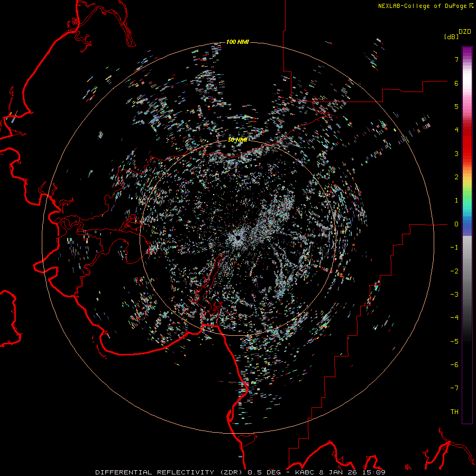476x476 pixels.
Task: Click the 4 value on color scale
Action: pyautogui.click(x=456, y=130)
